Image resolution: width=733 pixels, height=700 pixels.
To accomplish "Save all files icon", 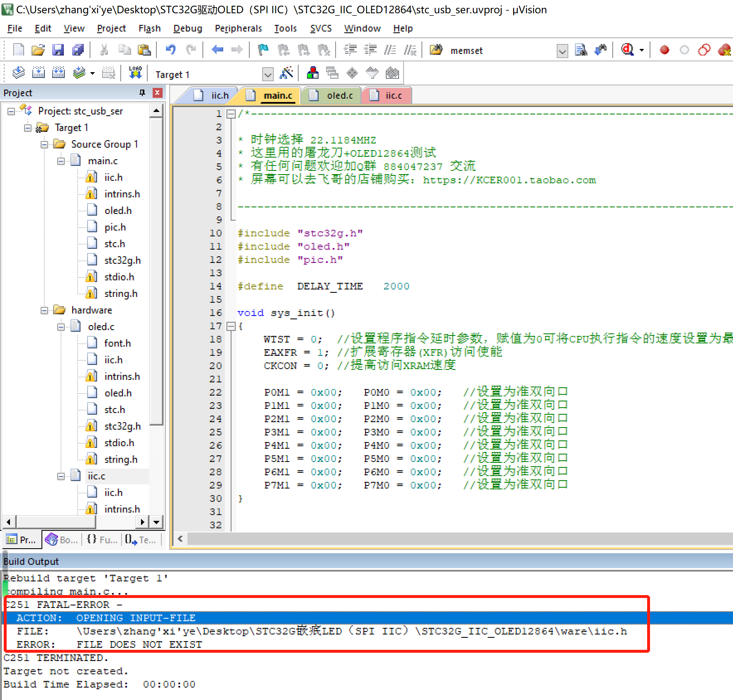I will click(x=78, y=50).
